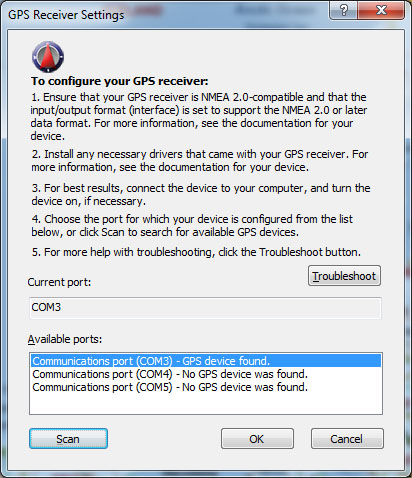Image resolution: width=412 pixels, height=478 pixels.
Task: Click step 2 install drivers instruction
Action: pyautogui.click(x=200, y=160)
